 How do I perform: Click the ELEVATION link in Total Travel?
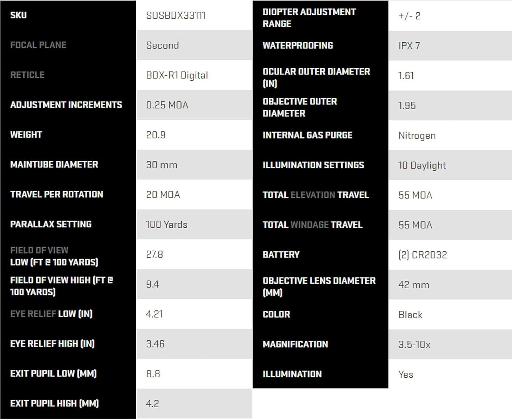[313, 195]
